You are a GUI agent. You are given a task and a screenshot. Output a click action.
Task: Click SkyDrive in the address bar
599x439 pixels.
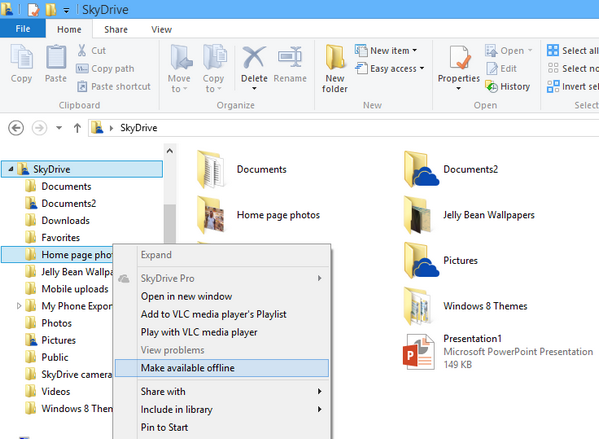click(x=139, y=128)
